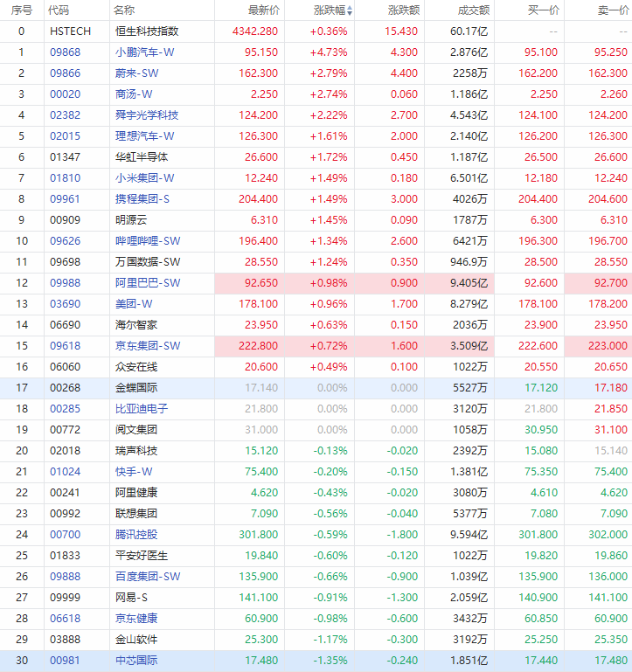Click the 301.800 latest price
The image size is (632, 672).
pos(259,535)
